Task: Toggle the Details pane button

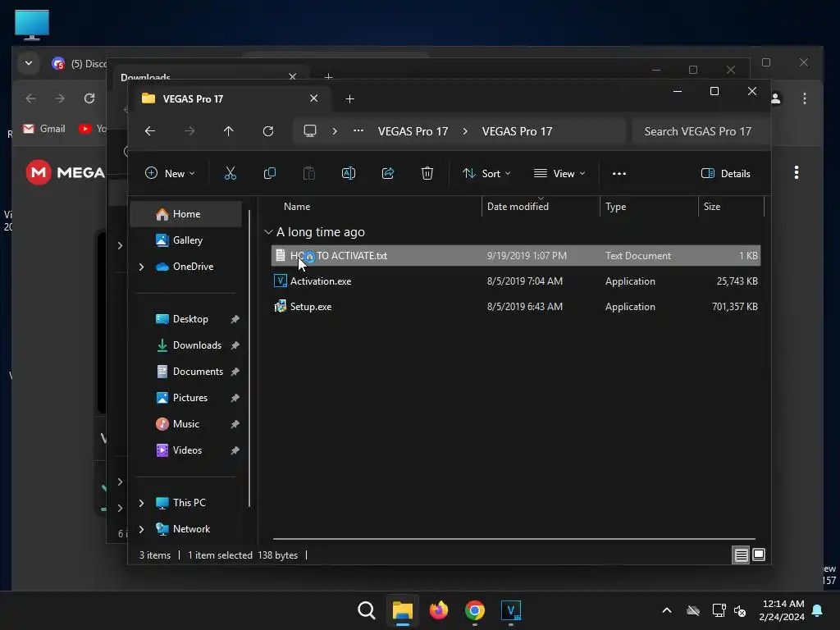Action: (x=726, y=174)
